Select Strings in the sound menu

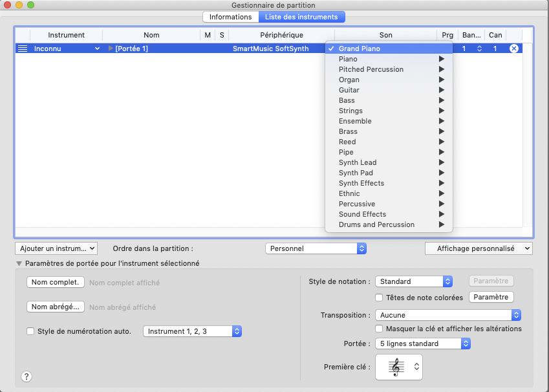point(350,111)
